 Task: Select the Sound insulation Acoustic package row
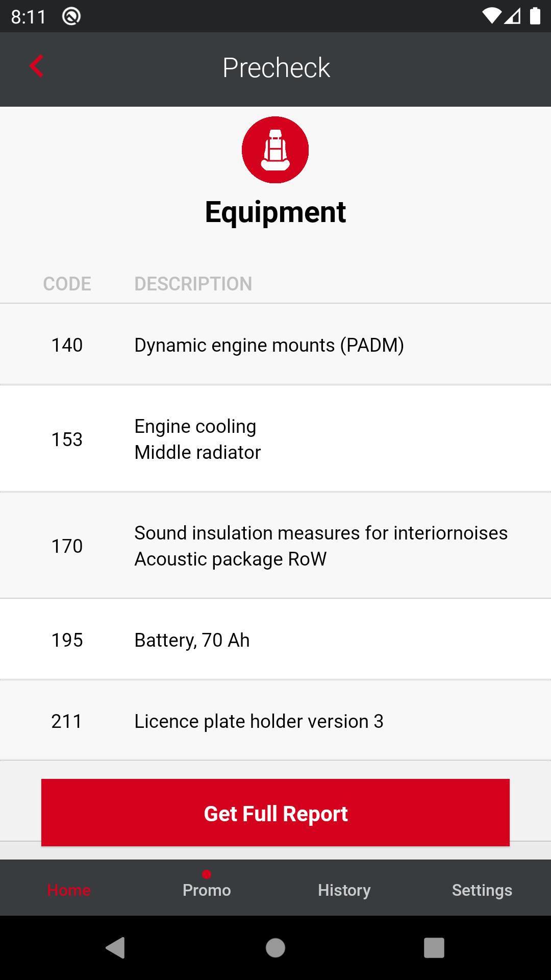click(275, 546)
